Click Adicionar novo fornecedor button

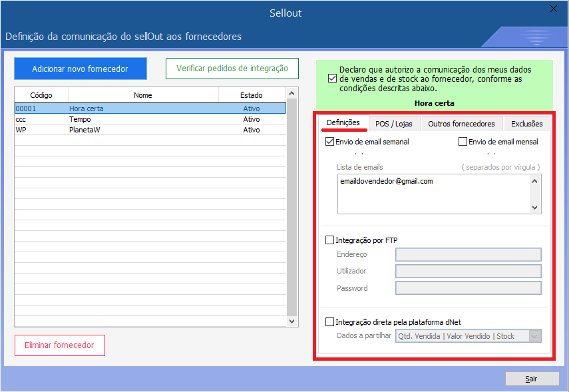80,69
